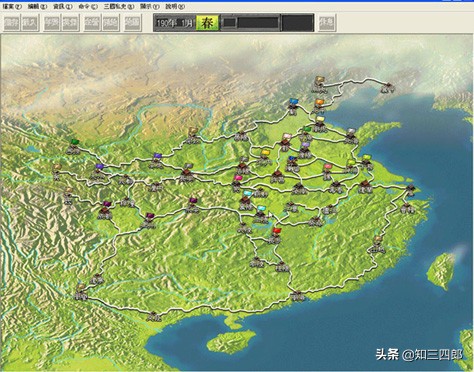
Task: Open the menu starting with 三國
Action: pyautogui.click(x=118, y=6)
